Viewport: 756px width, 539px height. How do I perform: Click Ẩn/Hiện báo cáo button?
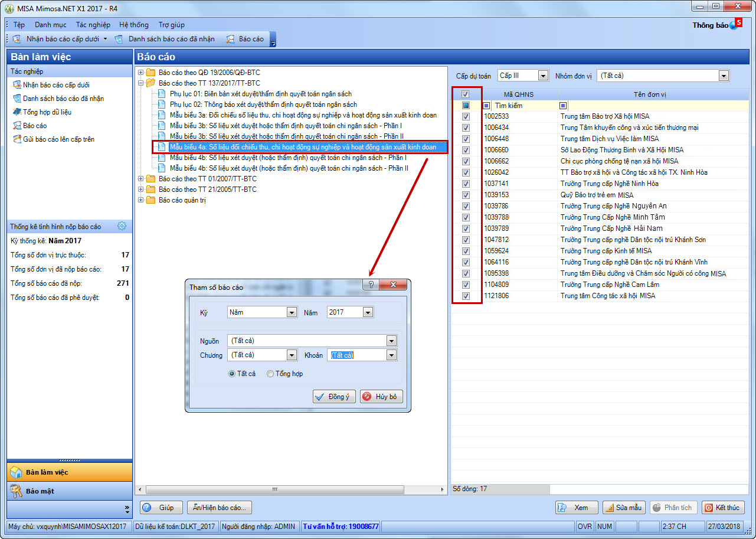tap(220, 507)
